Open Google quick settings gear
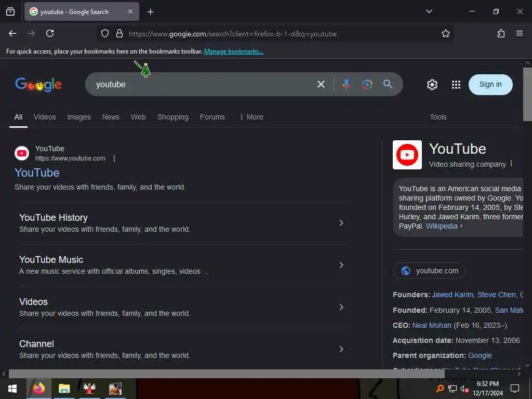 click(432, 85)
